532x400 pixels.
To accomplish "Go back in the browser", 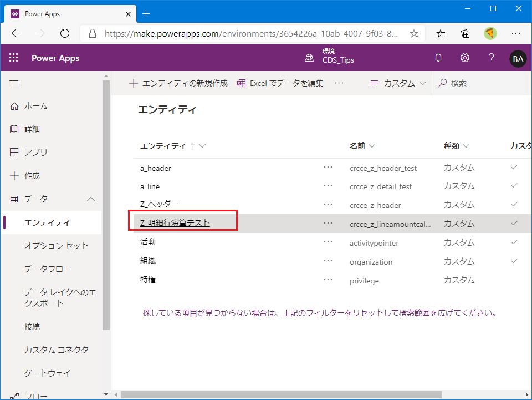I will 16,33.
